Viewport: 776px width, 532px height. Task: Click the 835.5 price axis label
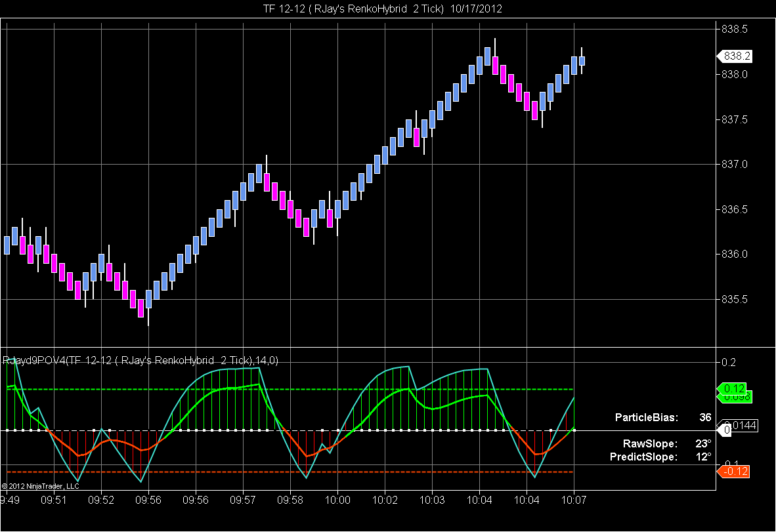click(x=735, y=300)
